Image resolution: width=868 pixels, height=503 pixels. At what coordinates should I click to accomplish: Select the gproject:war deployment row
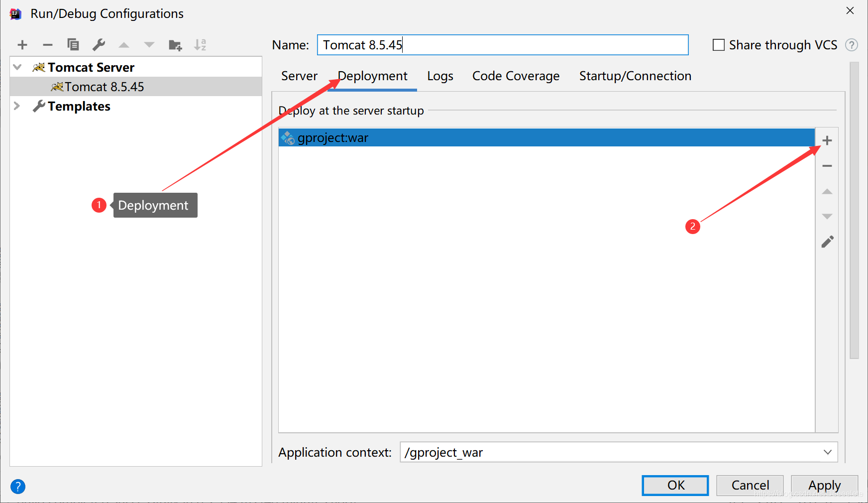coord(546,138)
